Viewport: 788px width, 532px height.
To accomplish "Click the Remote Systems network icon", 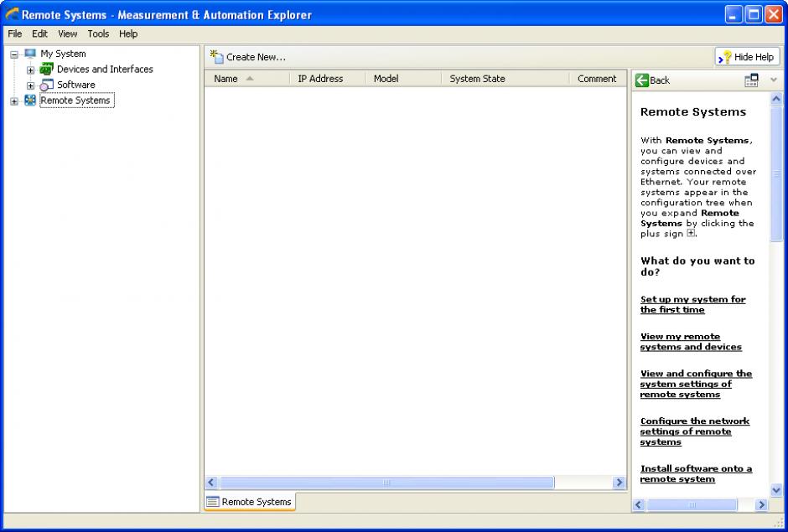I will 30,100.
